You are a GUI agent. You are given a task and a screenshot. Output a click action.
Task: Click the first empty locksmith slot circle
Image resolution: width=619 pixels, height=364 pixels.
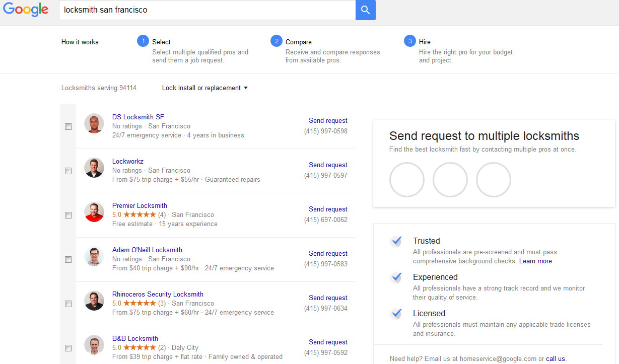point(407,180)
